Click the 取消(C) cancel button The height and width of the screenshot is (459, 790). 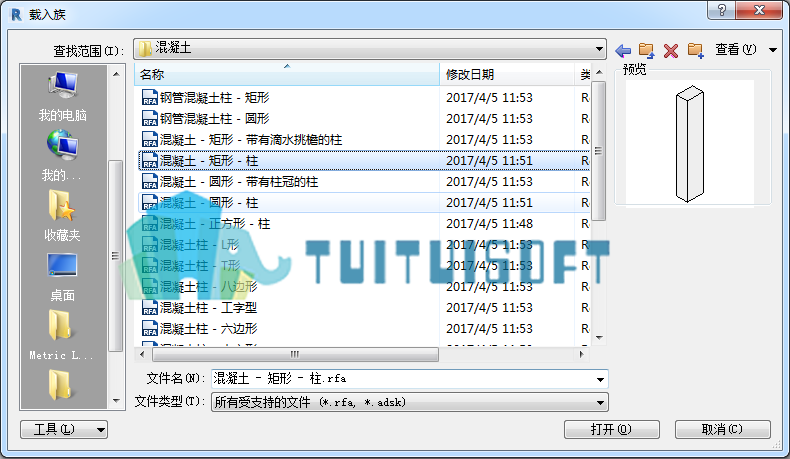click(722, 429)
